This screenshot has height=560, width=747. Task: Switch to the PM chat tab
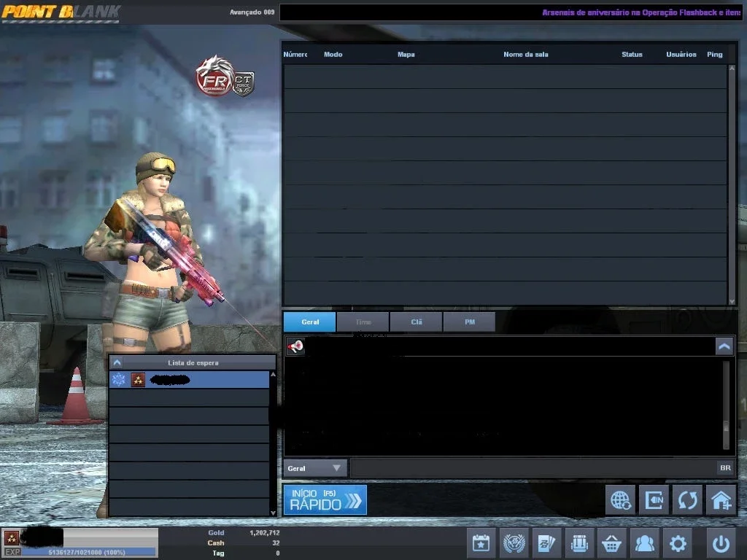point(470,322)
